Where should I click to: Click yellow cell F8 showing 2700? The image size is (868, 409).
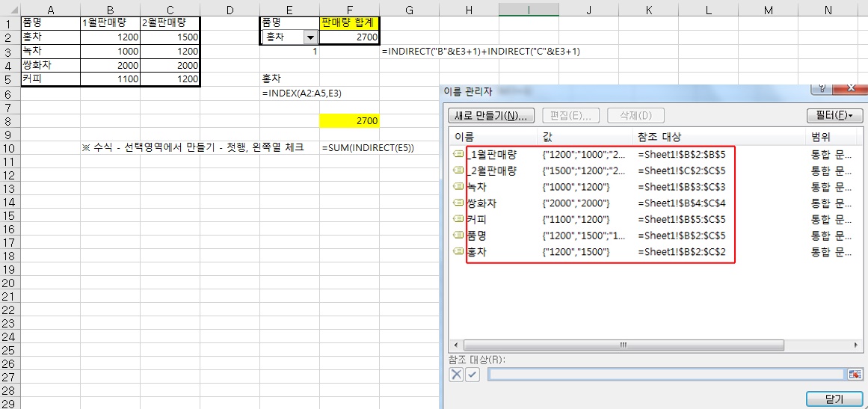click(349, 120)
